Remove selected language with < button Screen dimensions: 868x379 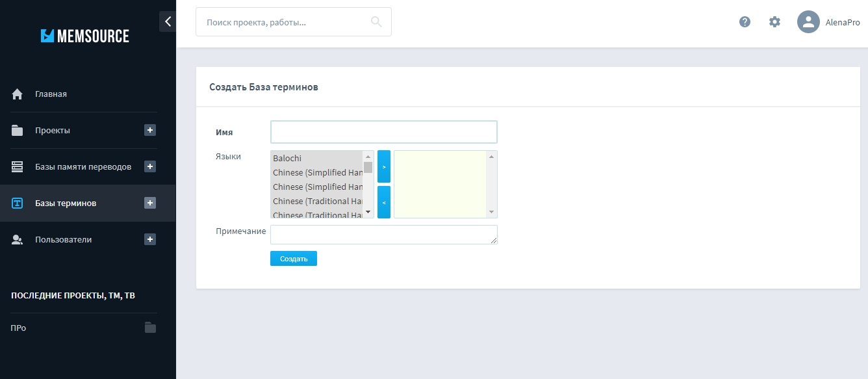pos(384,202)
